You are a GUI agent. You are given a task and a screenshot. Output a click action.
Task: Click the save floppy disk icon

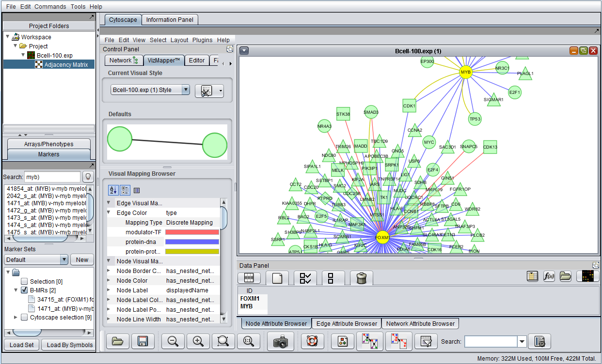tap(143, 341)
